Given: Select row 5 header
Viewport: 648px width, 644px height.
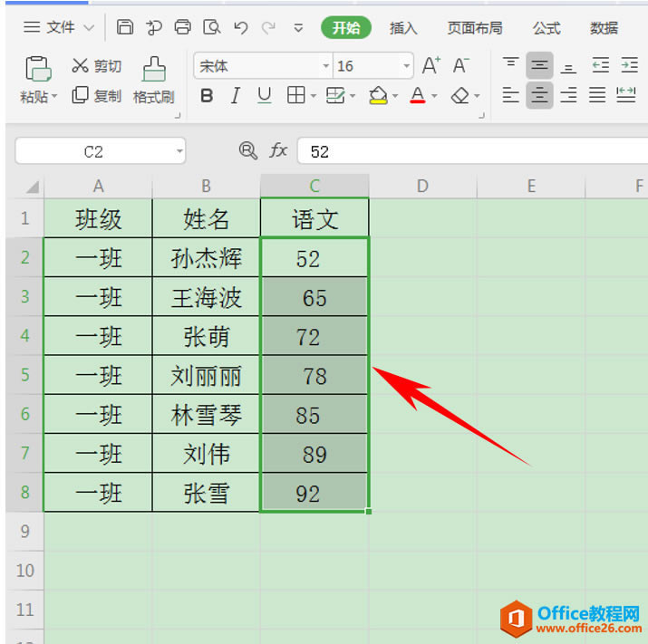Looking at the screenshot, I should coord(24,375).
